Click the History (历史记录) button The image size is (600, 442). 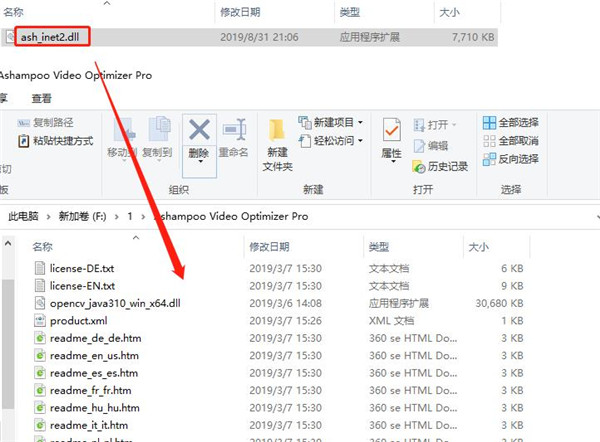tap(440, 167)
